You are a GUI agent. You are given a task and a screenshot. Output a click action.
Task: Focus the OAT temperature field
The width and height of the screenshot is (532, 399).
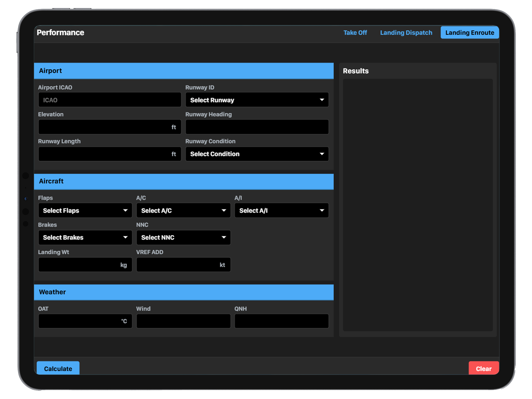pyautogui.click(x=85, y=321)
